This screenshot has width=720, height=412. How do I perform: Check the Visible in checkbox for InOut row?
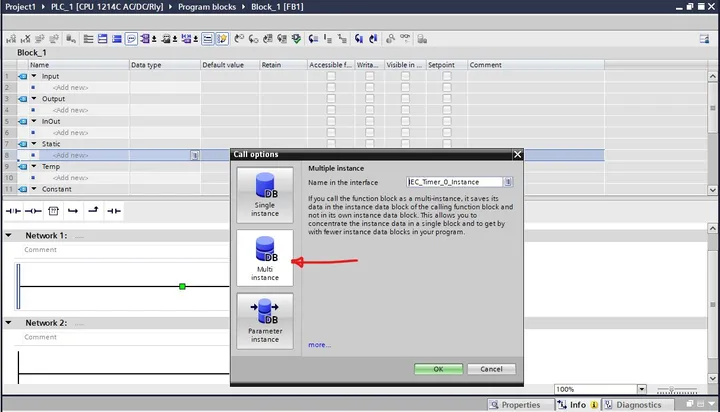pyautogui.click(x=405, y=121)
